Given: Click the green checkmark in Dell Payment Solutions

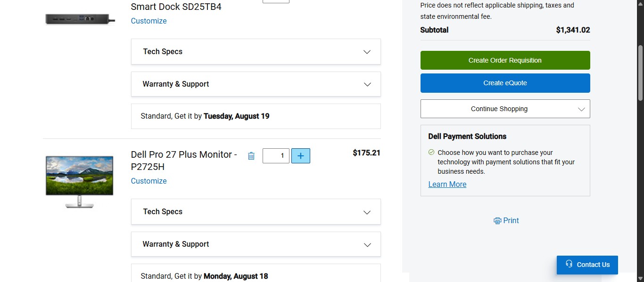Looking at the screenshot, I should click(431, 152).
